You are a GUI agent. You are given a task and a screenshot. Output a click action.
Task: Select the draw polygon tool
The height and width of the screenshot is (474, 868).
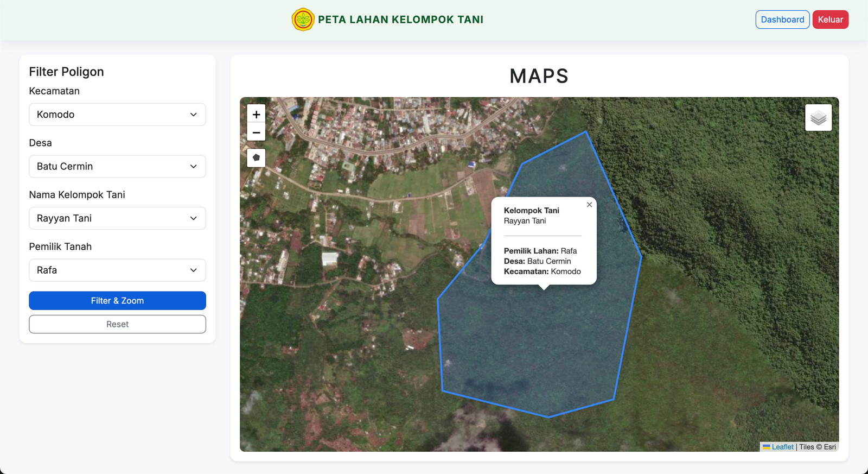pos(256,157)
